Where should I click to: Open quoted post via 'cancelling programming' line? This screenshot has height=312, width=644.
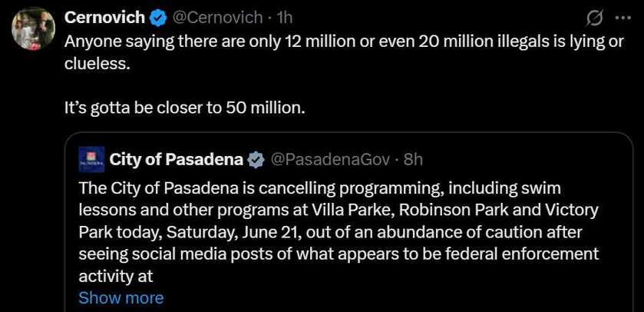coord(319,189)
